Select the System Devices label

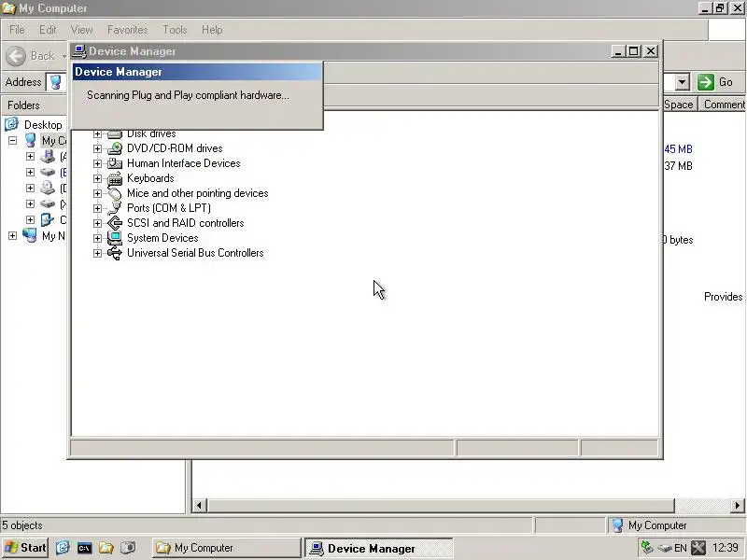point(162,238)
